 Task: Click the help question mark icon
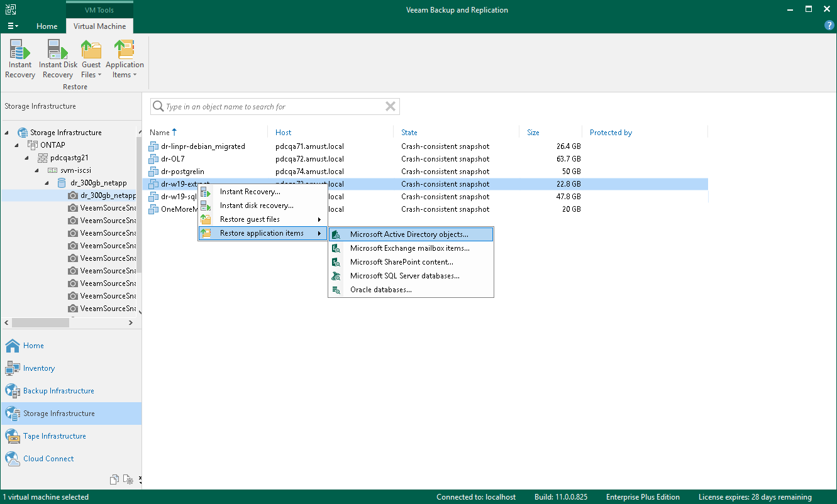[829, 26]
